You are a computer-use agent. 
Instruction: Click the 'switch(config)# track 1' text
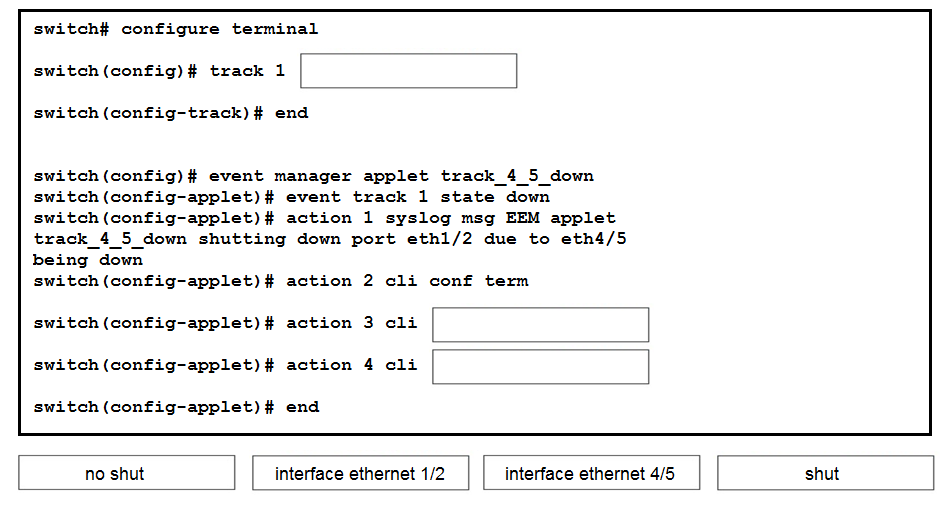pyautogui.click(x=159, y=72)
